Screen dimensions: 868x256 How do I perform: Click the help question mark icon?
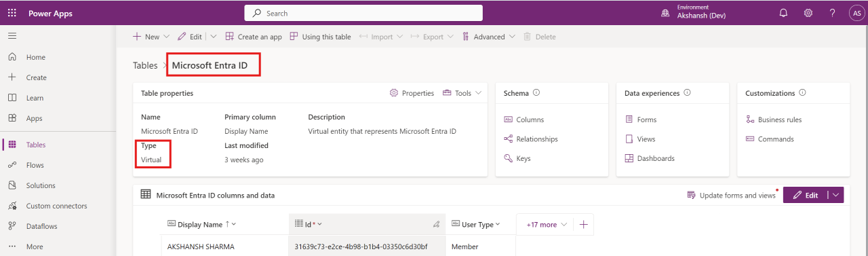(832, 13)
